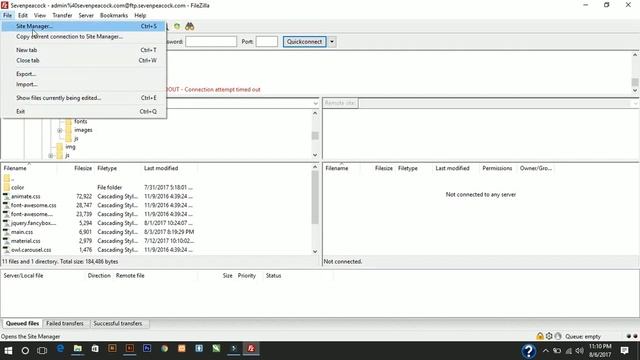Select owl.carousel.css in the file list
This screenshot has height=360, width=640.
point(31,250)
